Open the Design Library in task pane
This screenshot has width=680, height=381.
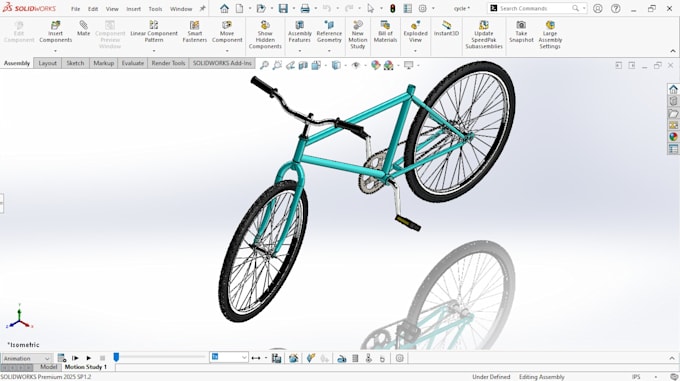673,101
